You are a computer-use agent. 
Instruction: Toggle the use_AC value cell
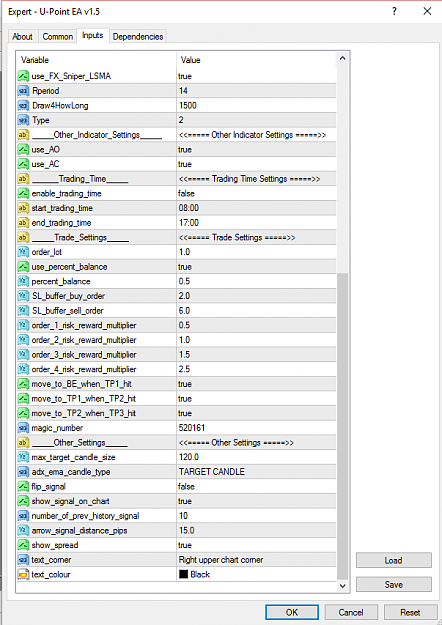pos(257,164)
